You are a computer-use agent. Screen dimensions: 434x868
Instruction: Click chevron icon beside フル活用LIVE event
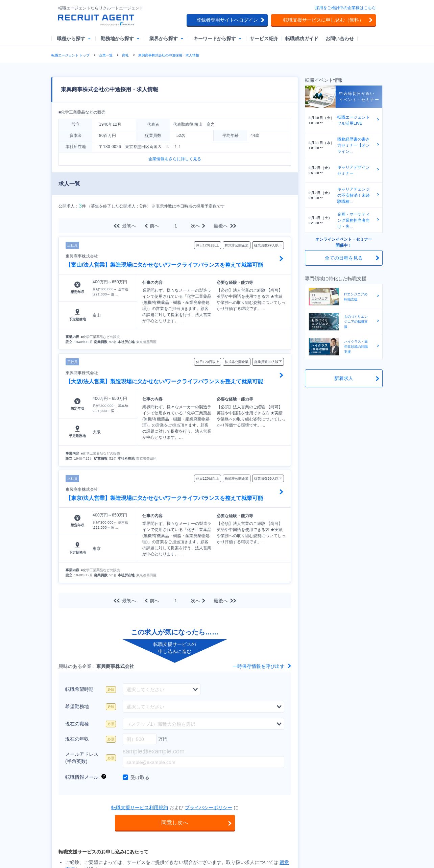click(x=378, y=119)
